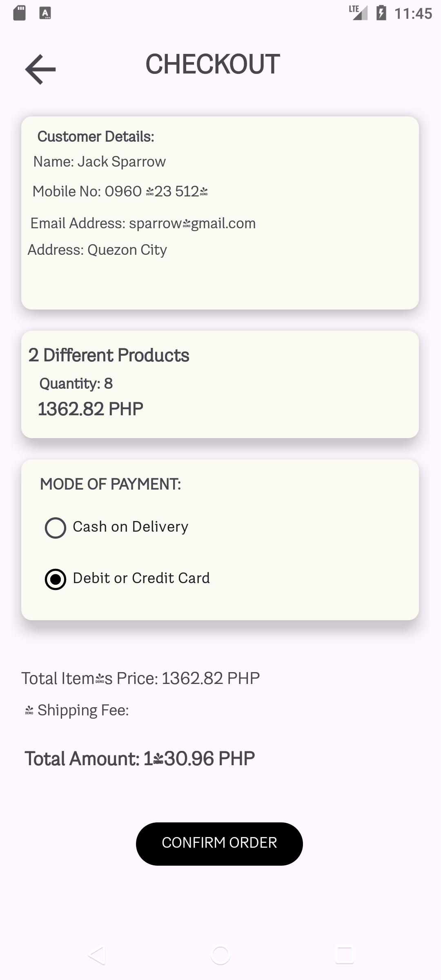Screen dimensions: 441x980
Task: Tap the CHECKOUT page title
Action: click(212, 65)
